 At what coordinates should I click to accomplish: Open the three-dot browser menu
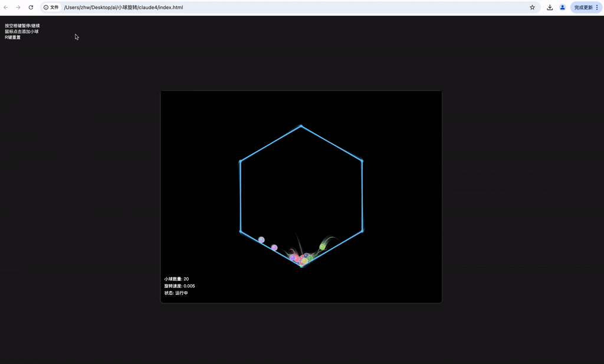(597, 7)
